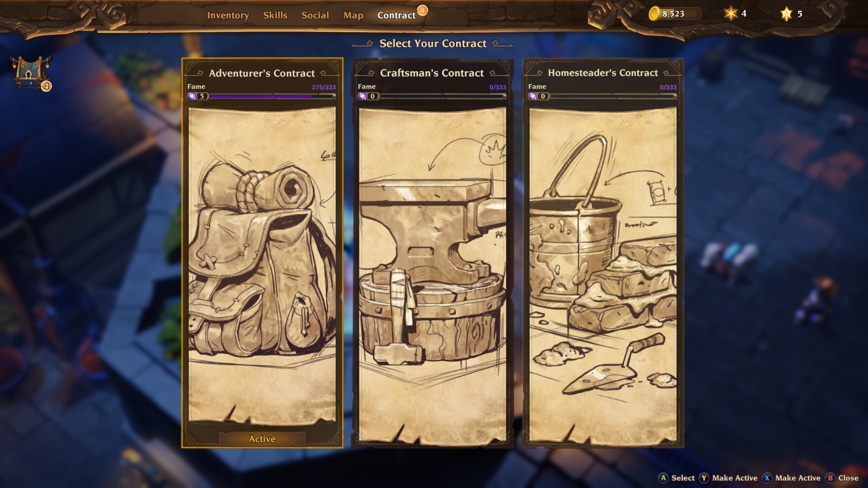Click the Homesteader's fame gem icon

point(533,96)
